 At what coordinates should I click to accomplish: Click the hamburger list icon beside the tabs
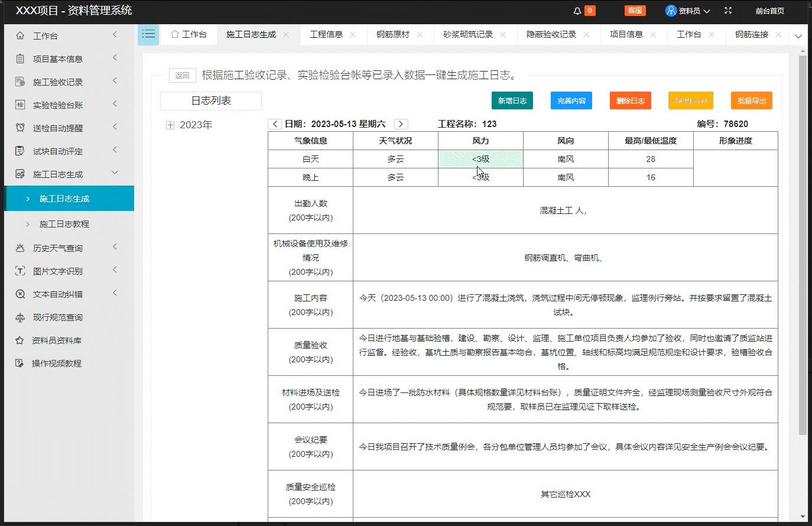(x=148, y=34)
